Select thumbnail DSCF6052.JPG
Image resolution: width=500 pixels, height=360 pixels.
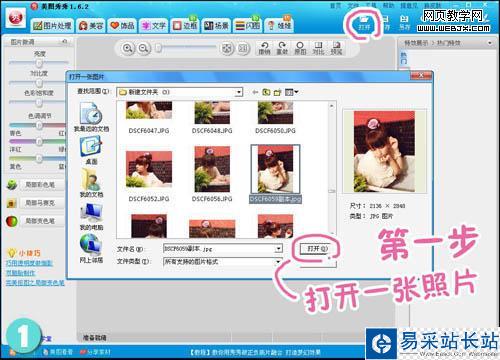coord(149,176)
